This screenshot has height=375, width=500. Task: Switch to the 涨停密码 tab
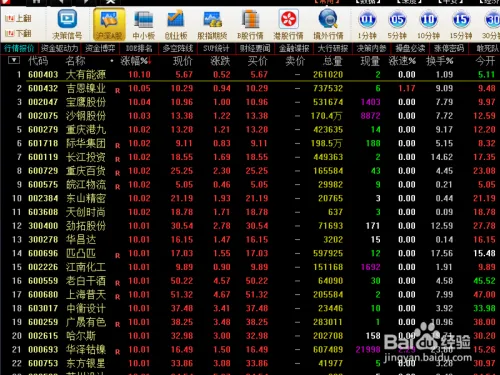pyautogui.click(x=449, y=48)
